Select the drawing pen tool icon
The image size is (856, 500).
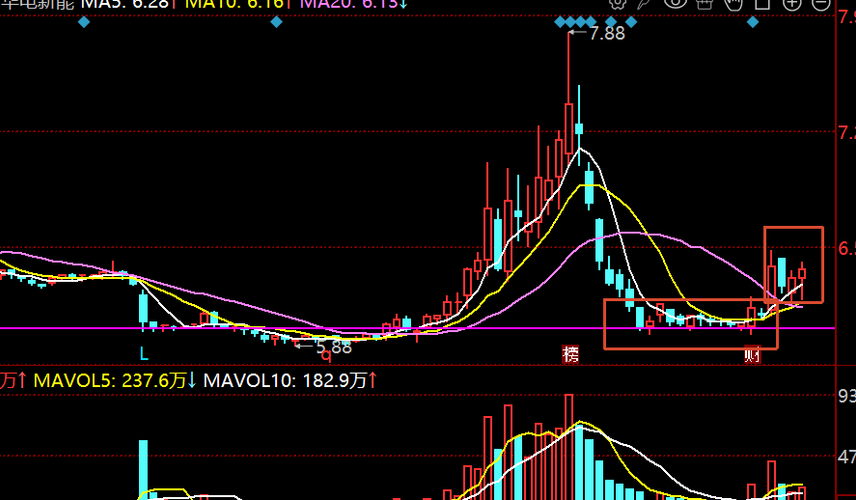(645, 4)
